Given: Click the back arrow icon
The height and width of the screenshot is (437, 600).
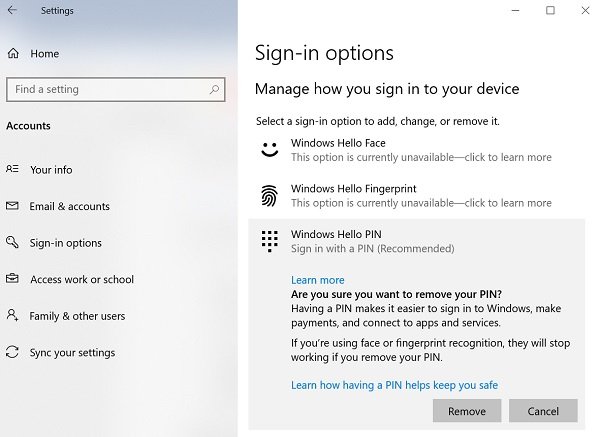Looking at the screenshot, I should [x=12, y=11].
